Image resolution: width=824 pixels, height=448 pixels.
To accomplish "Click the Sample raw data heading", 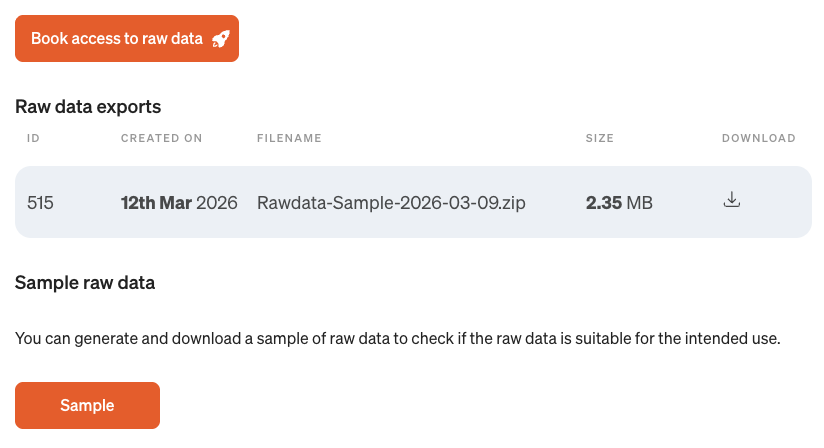I will point(85,283).
